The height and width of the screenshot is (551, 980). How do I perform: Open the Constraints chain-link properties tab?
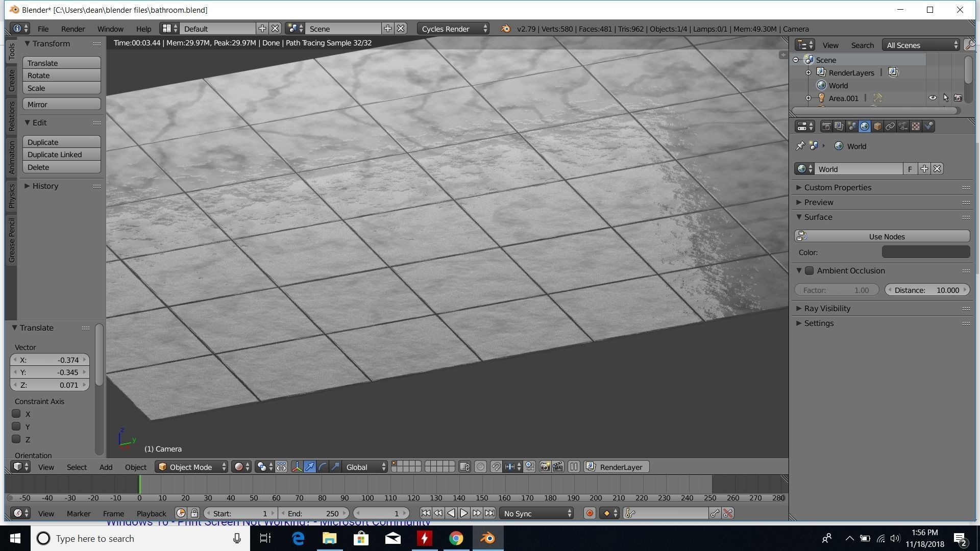coord(890,127)
